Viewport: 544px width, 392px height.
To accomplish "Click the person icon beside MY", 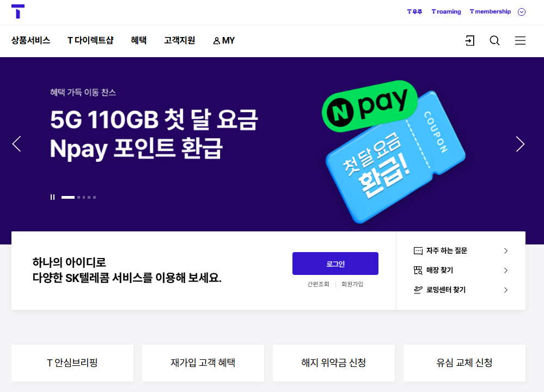I will click(x=217, y=41).
